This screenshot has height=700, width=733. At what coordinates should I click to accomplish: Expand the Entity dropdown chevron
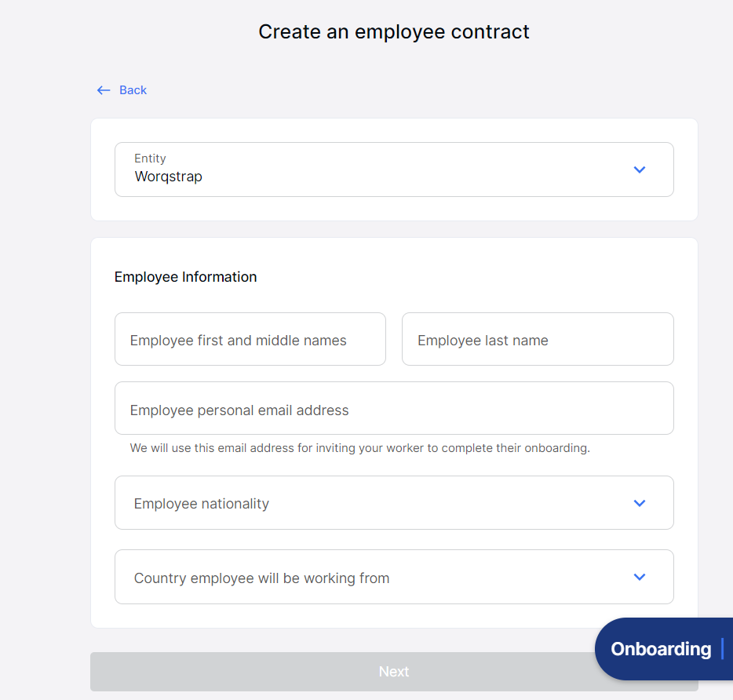(639, 170)
